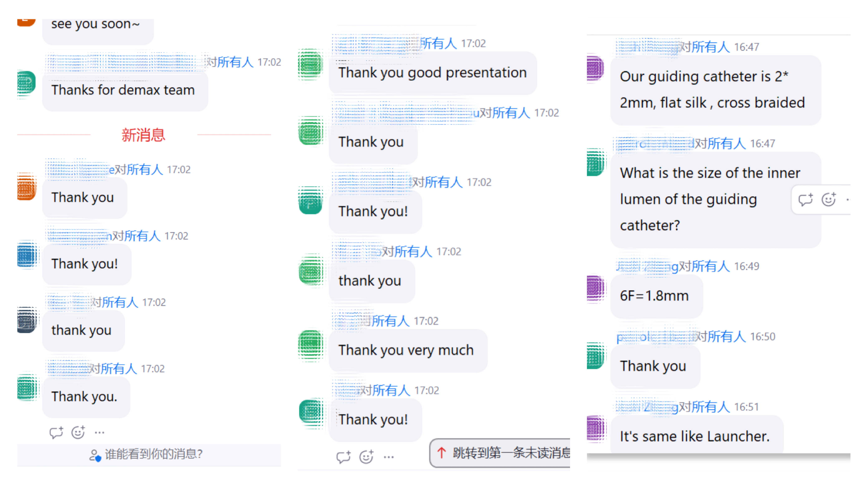React with emoji to inner lumen question
Screen dimensions: 868x488
click(829, 200)
